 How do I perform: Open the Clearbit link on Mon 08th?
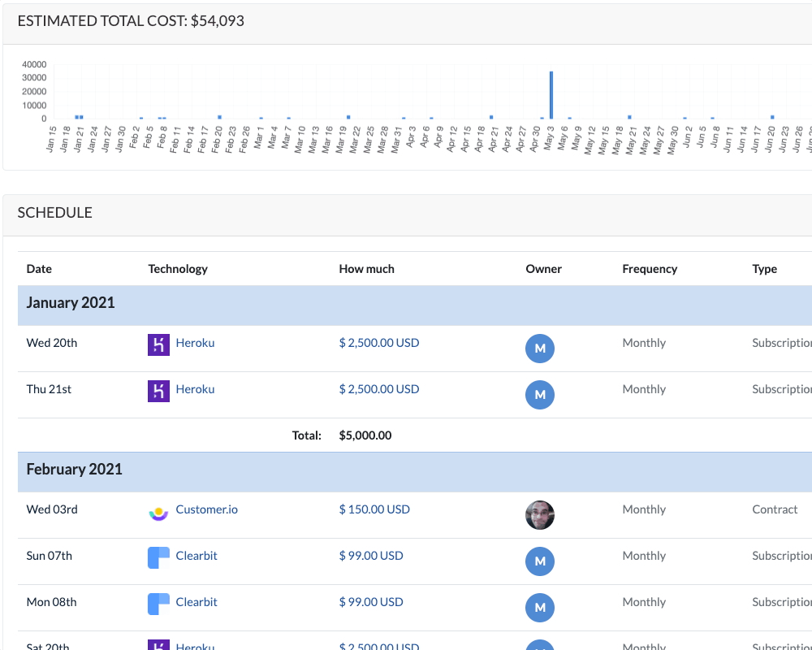[197, 602]
